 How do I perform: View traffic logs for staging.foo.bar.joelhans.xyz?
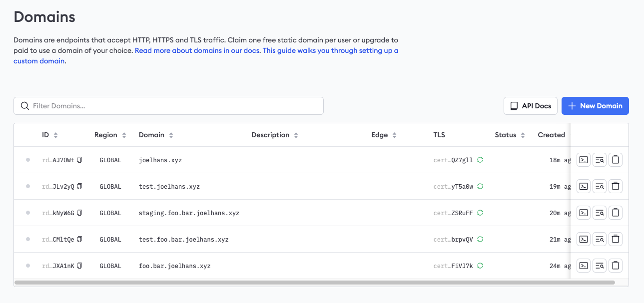[599, 213]
